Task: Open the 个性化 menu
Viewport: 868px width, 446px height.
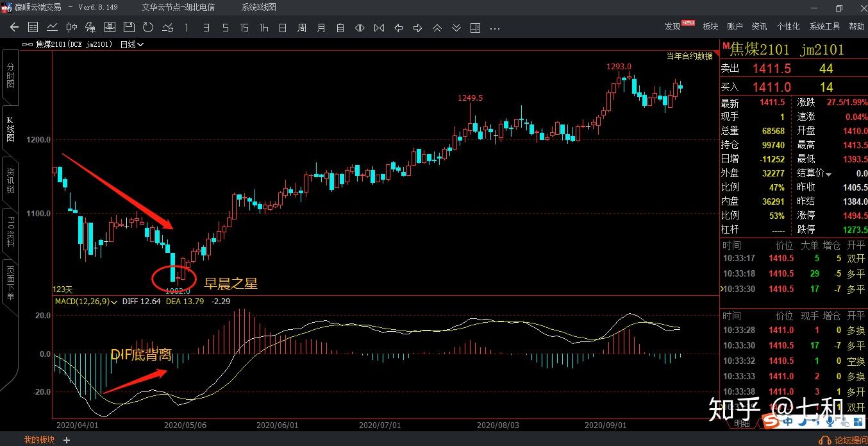Action: pyautogui.click(x=788, y=26)
